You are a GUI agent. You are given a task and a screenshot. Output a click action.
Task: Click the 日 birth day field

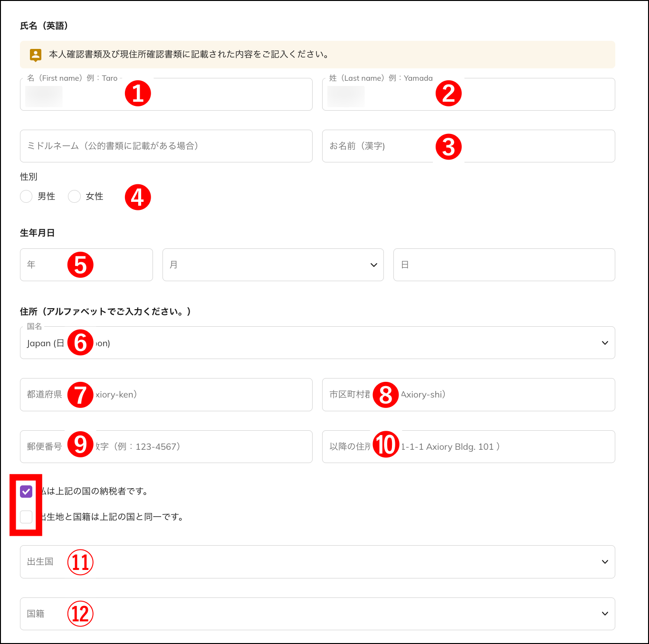(504, 265)
